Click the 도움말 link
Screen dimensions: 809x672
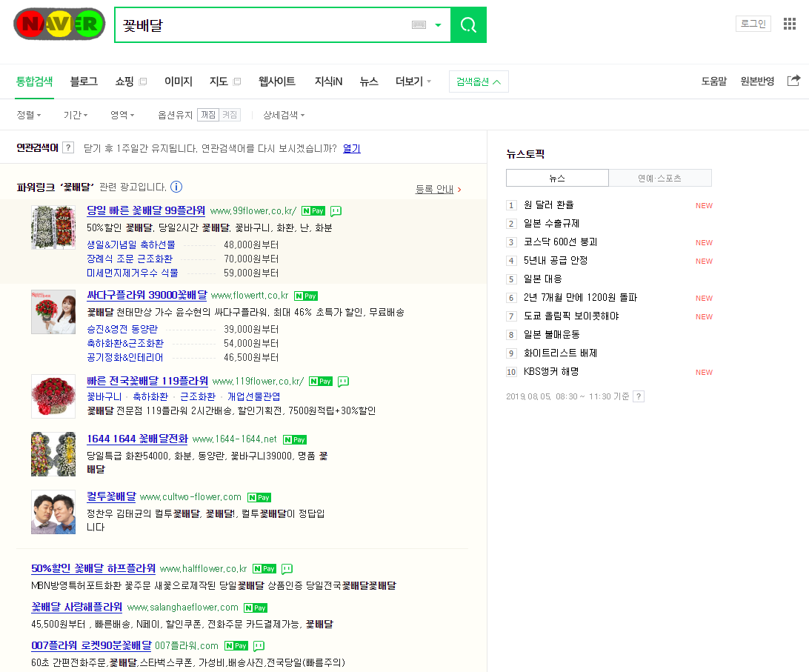[713, 81]
